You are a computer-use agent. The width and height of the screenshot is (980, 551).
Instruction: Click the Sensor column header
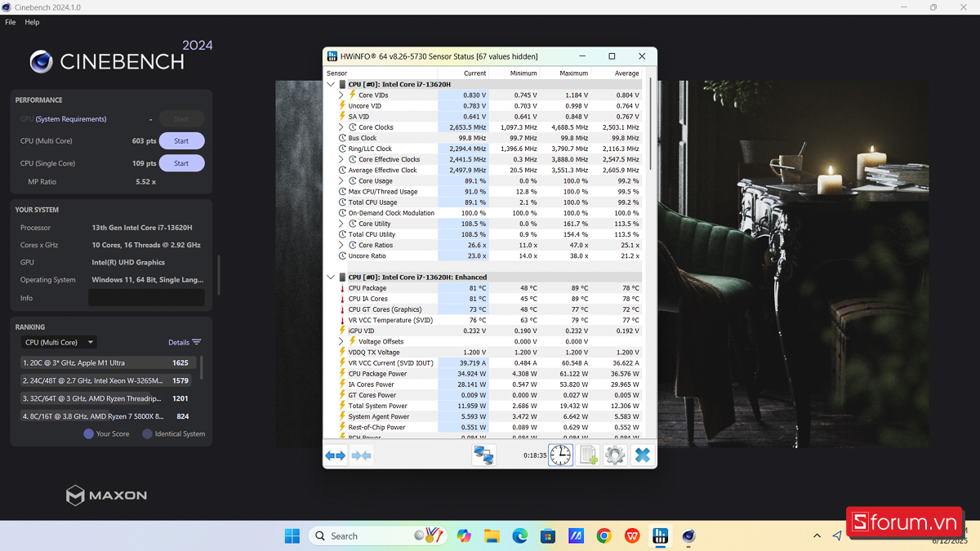381,73
